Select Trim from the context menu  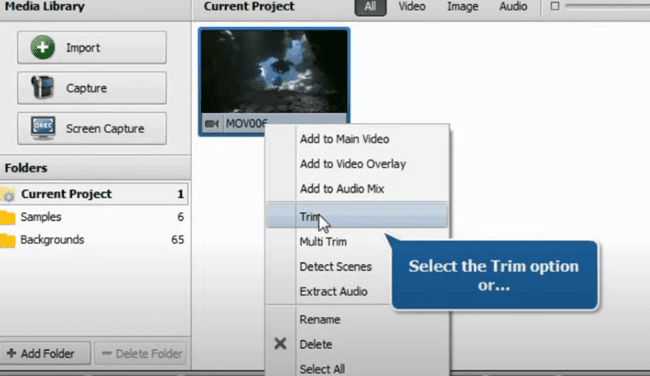click(x=357, y=216)
